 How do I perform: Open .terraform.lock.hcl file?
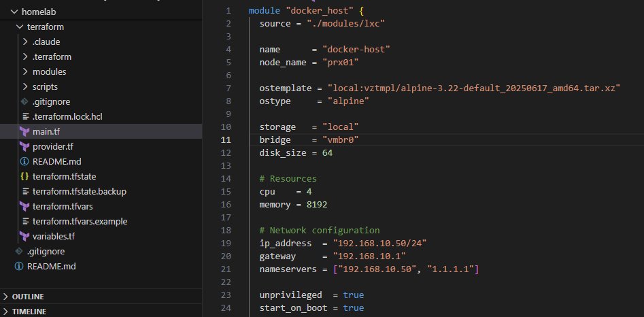67,116
